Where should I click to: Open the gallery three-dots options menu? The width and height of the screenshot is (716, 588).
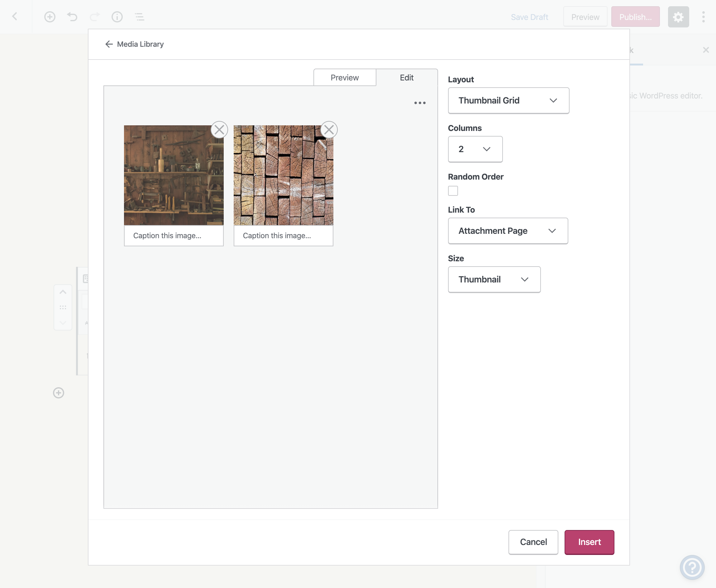point(420,103)
